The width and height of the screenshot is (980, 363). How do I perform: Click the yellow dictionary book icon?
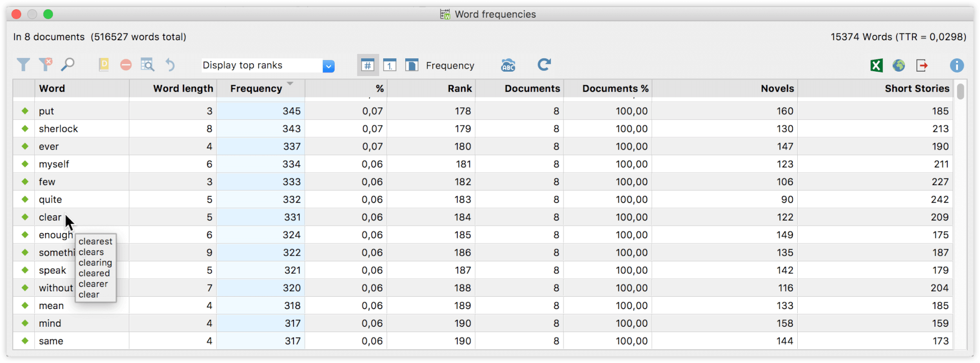[104, 65]
